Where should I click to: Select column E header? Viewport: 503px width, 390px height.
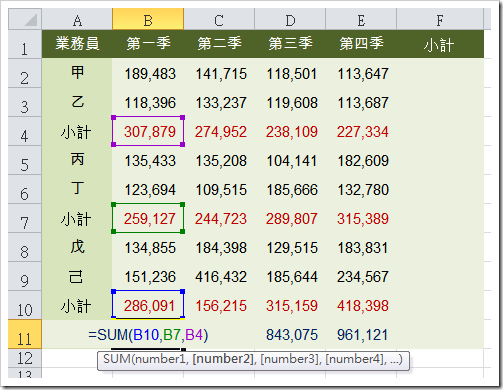click(361, 19)
